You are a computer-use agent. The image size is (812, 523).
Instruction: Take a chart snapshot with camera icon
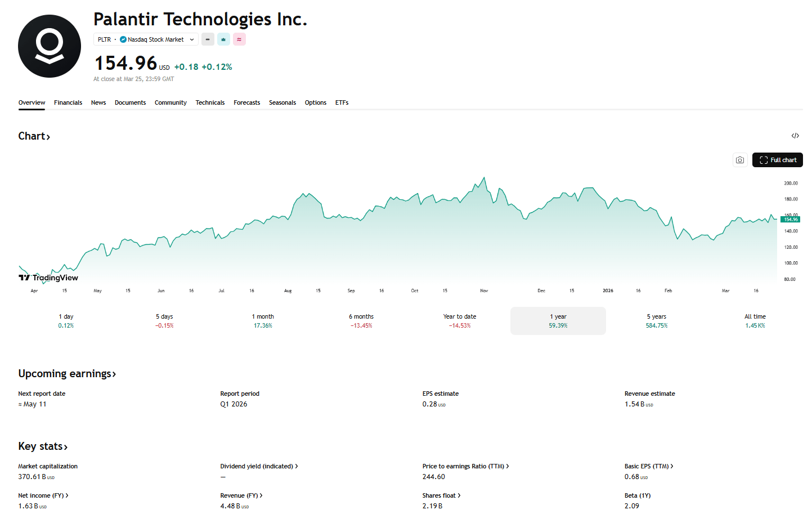click(x=740, y=160)
